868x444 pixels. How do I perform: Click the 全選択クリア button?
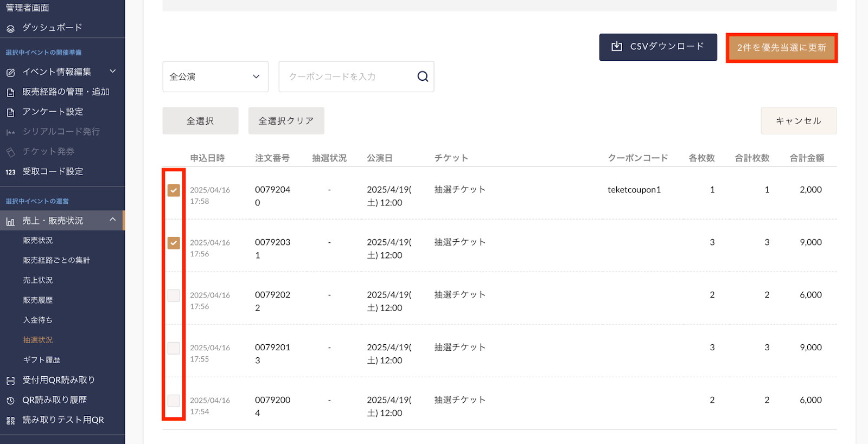(x=286, y=120)
